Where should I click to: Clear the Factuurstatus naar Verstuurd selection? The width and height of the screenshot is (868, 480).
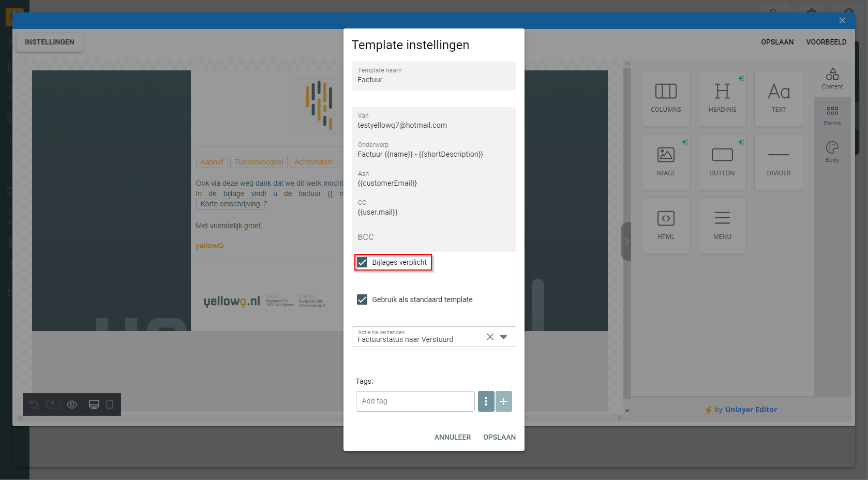point(490,337)
